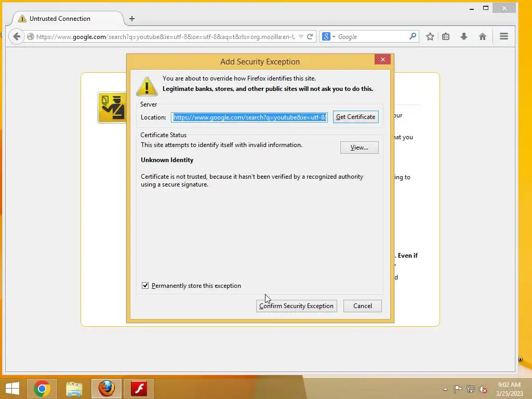Viewport: 532px width, 399px height.
Task: Cancel the security exception dialog
Action: pos(362,306)
